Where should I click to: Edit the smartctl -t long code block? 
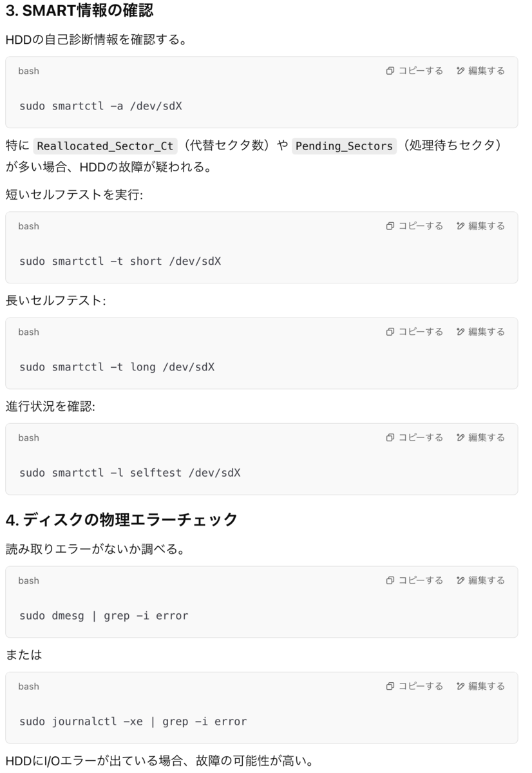pyautogui.click(x=480, y=332)
